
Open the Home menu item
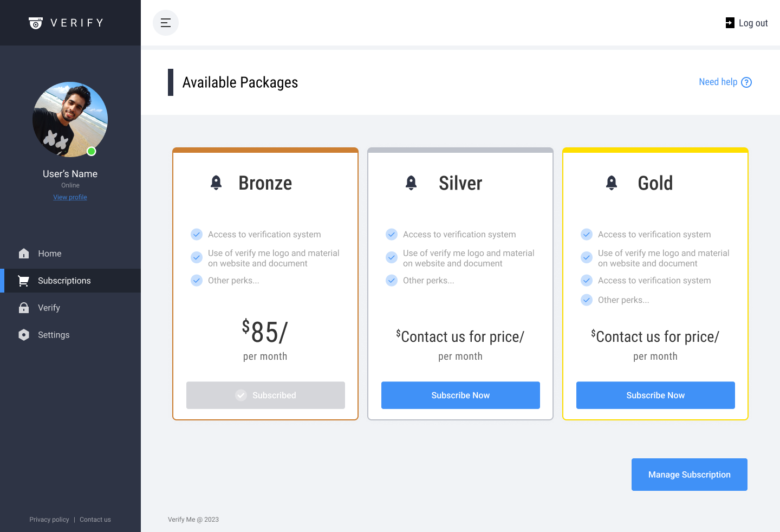point(50,254)
